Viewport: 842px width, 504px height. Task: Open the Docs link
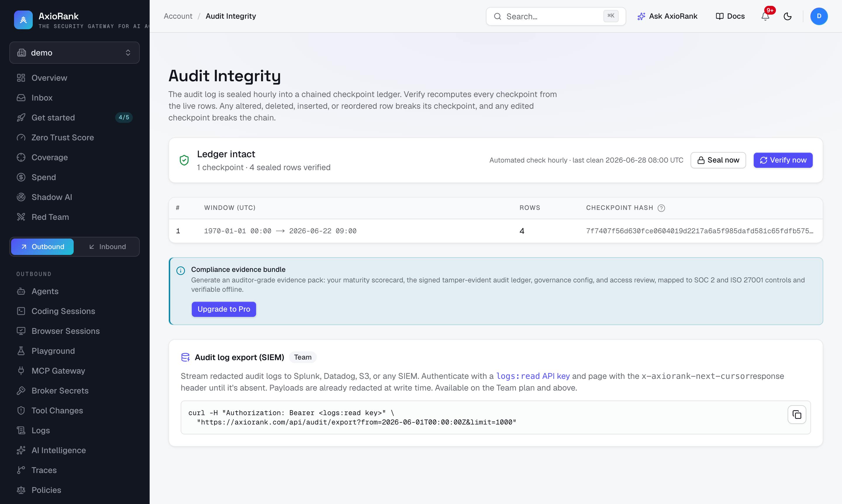coord(730,16)
